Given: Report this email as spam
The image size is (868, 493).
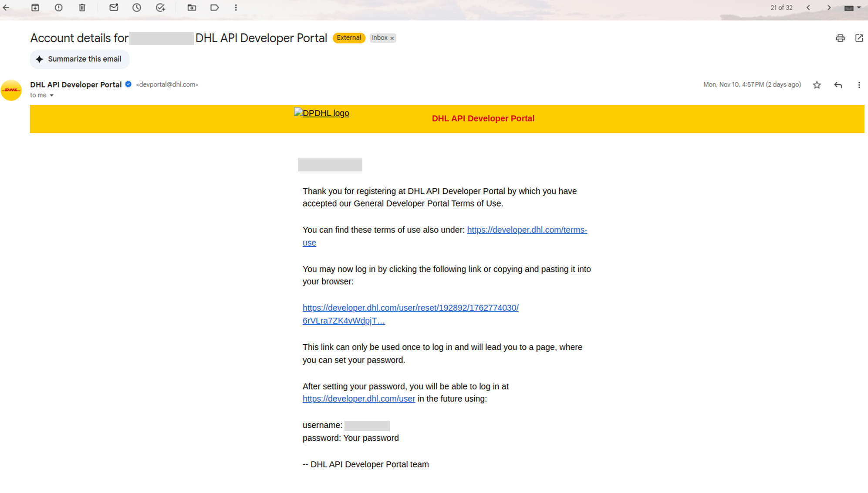Looking at the screenshot, I should (x=59, y=7).
